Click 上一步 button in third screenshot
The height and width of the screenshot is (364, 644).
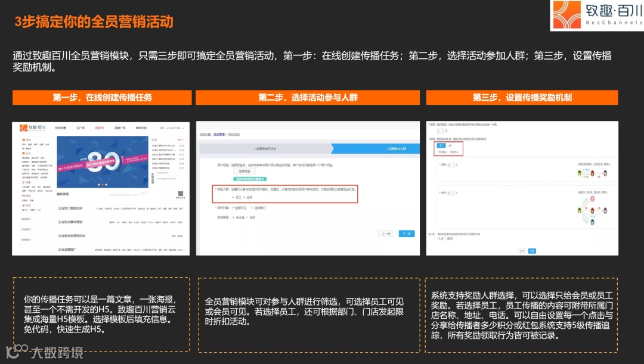pyautogui.click(x=522, y=251)
